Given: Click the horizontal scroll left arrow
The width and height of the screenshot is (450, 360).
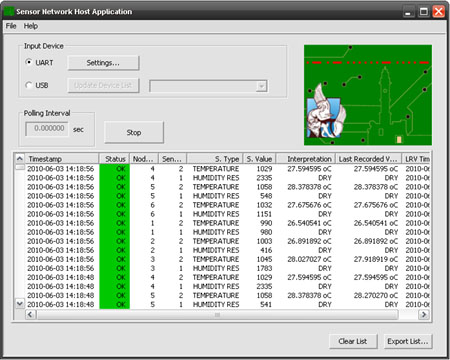Looking at the screenshot, I should (31, 314).
